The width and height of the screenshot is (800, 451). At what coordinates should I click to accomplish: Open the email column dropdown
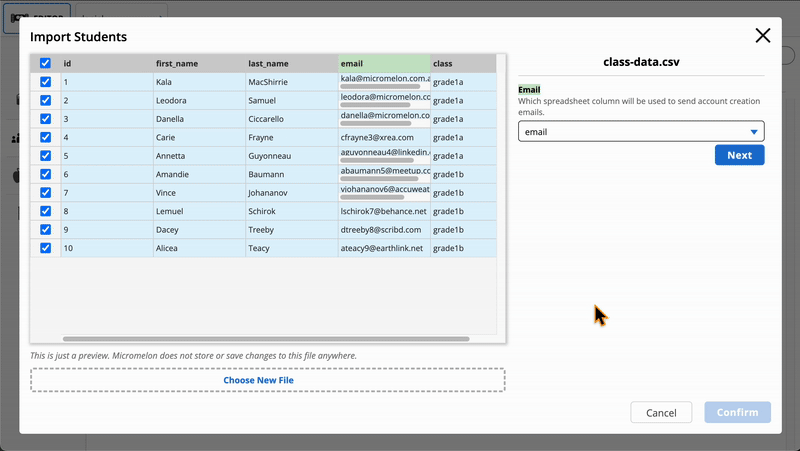pos(640,131)
